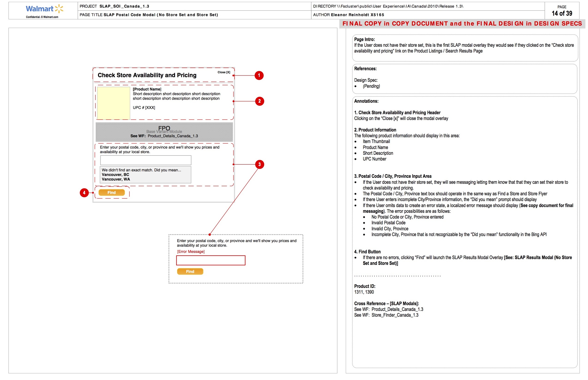Click the postal code text field
588x380 pixels.
coord(146,160)
